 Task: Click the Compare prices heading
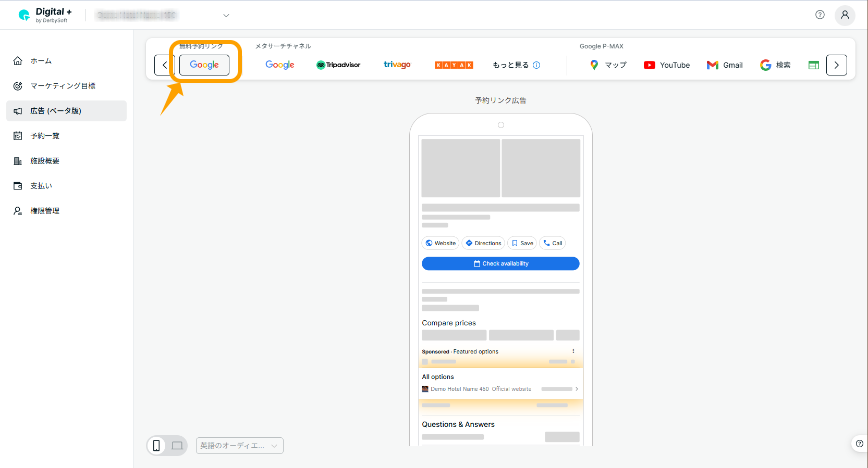click(449, 323)
